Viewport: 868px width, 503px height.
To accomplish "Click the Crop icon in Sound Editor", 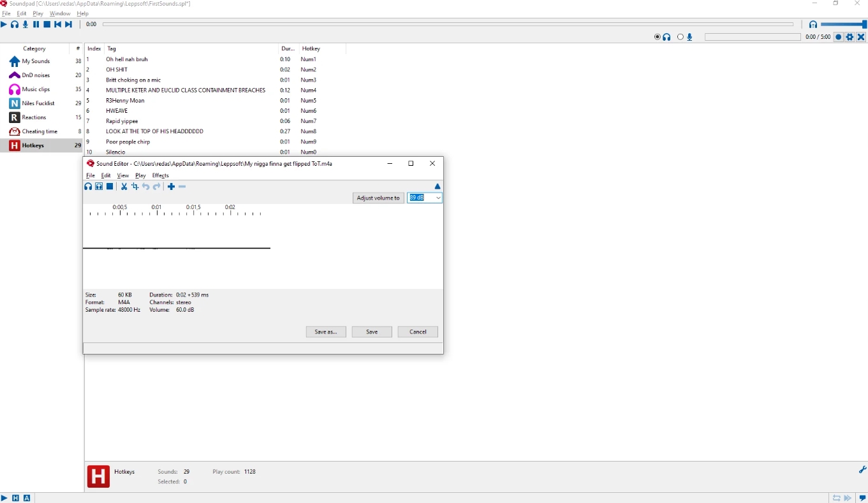I will (135, 187).
